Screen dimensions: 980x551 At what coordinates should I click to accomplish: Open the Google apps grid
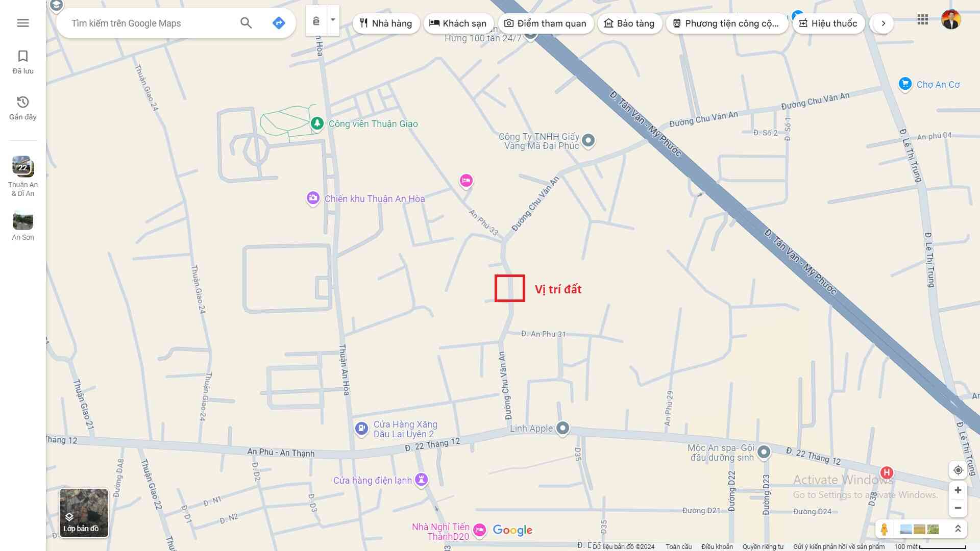coord(922,20)
